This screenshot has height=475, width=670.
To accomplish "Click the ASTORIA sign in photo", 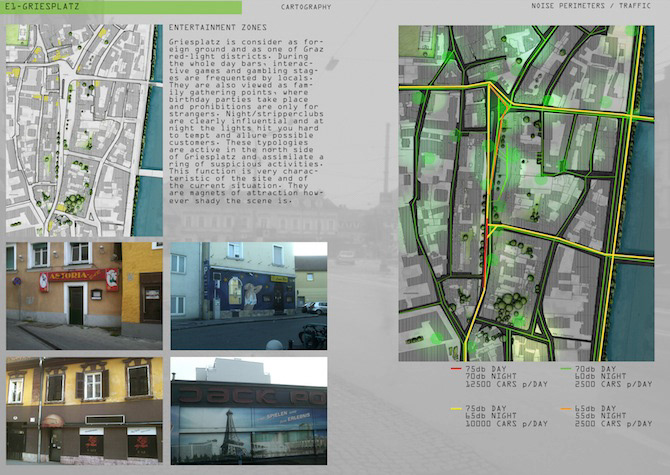I will (x=77, y=276).
